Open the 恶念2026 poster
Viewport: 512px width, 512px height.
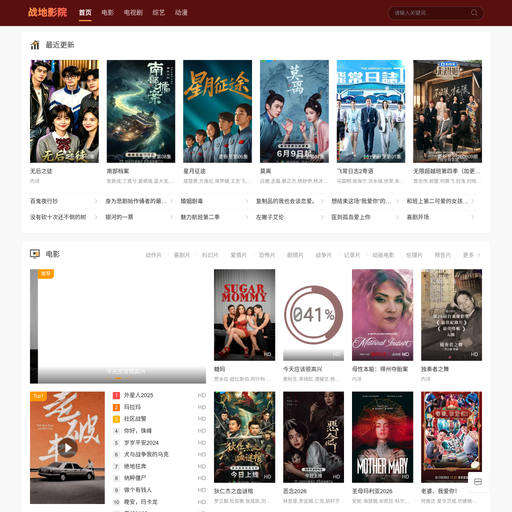pos(313,437)
